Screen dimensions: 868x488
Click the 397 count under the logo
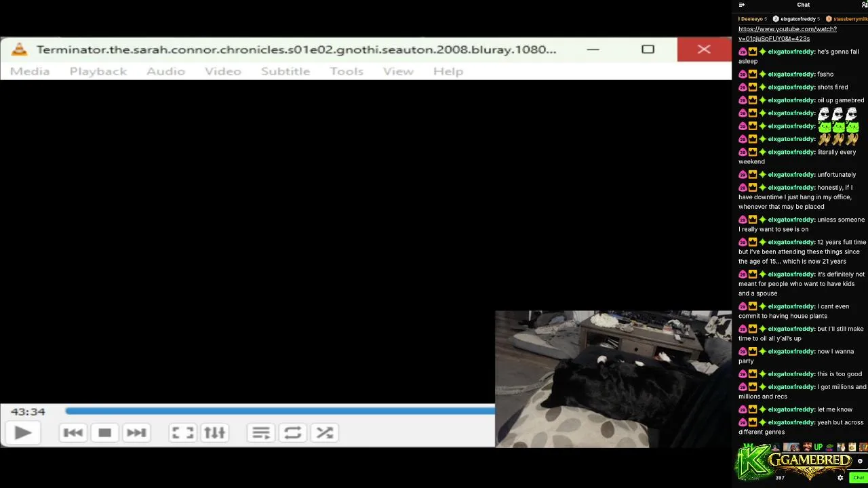(780, 478)
